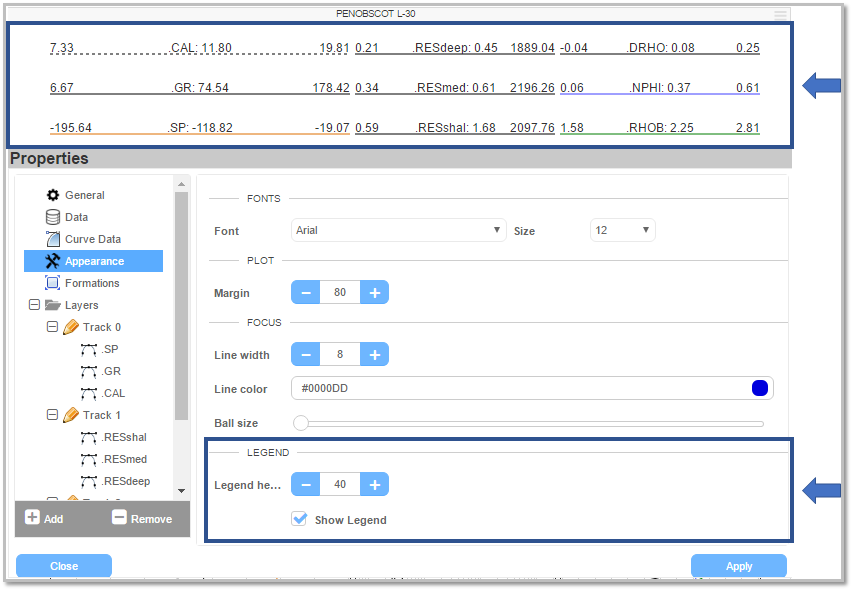Select the .SP curve item
The height and width of the screenshot is (591, 853).
[109, 349]
